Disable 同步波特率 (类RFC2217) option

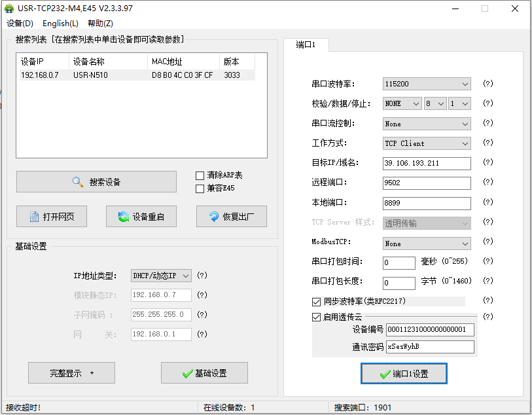point(317,302)
